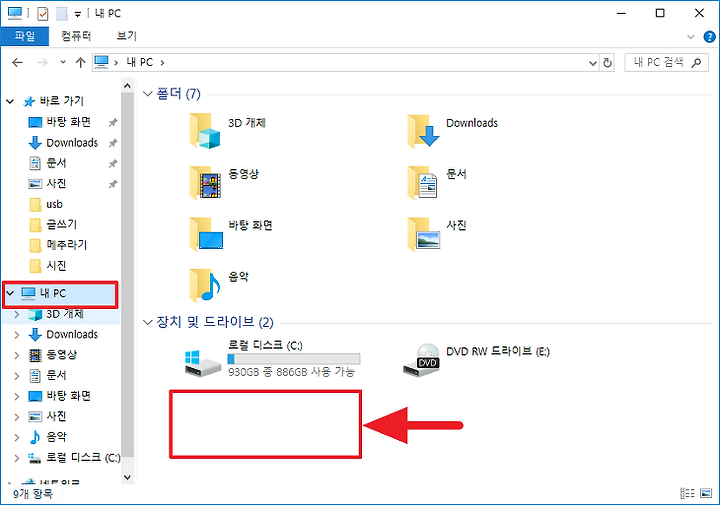Open the 바탕 화면 desktop folder in main pane
Viewport: 720px width, 505px height.
coord(206,234)
